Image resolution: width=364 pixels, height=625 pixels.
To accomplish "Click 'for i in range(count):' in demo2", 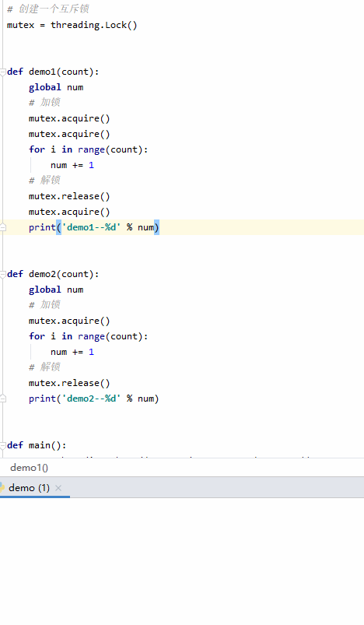I will (x=89, y=336).
